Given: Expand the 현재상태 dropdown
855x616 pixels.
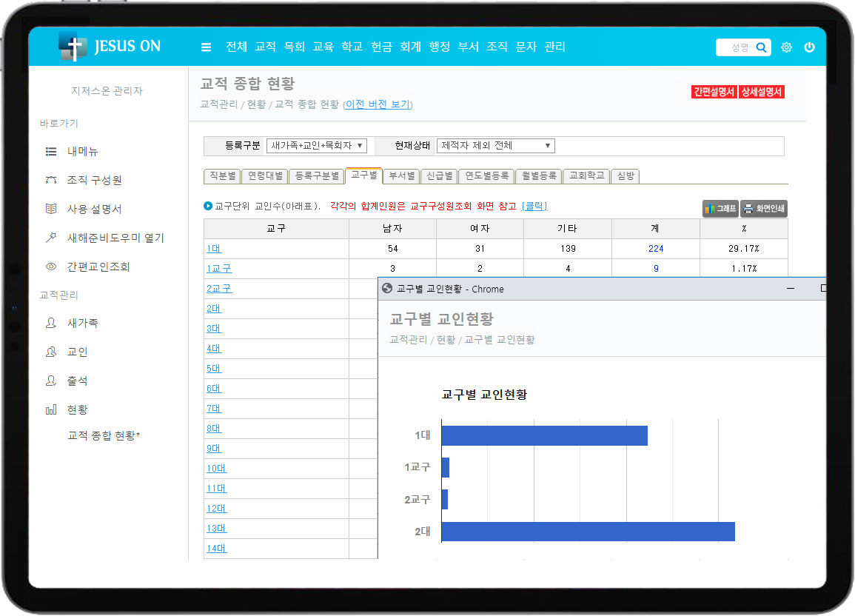Looking at the screenshot, I should coord(495,146).
